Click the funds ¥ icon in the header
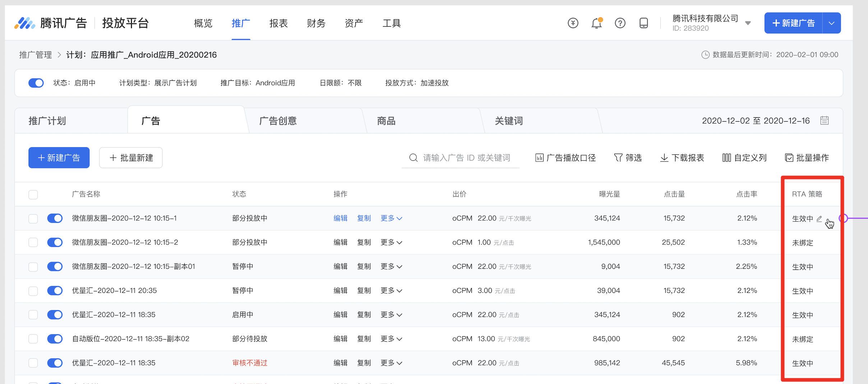Screen dimensions: 868x384 pos(573,23)
